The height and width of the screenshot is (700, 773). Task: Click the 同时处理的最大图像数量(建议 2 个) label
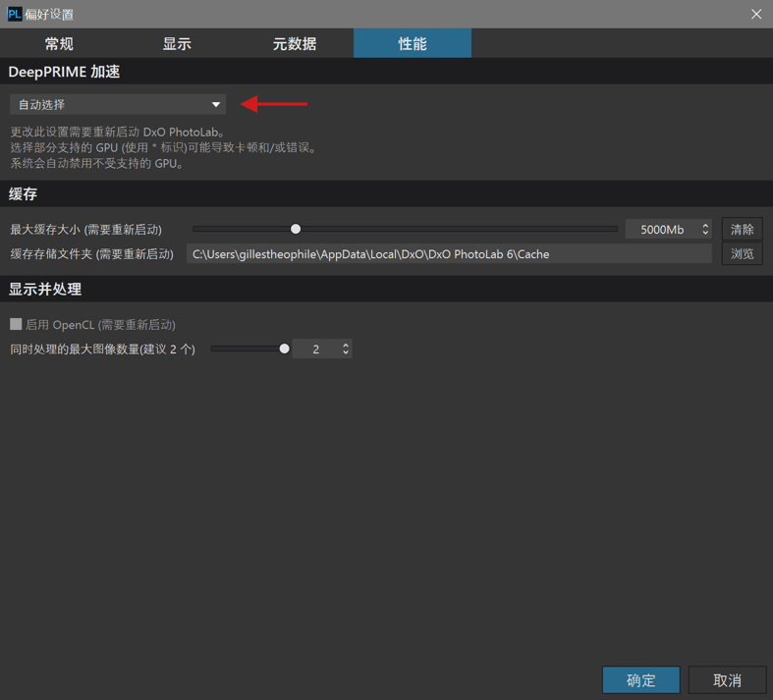[x=102, y=350]
